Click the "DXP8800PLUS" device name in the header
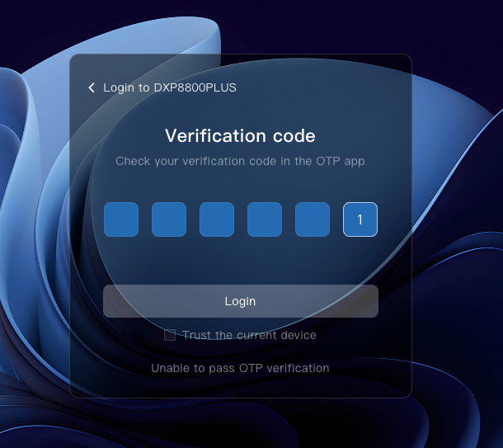The width and height of the screenshot is (503, 448). click(x=195, y=87)
